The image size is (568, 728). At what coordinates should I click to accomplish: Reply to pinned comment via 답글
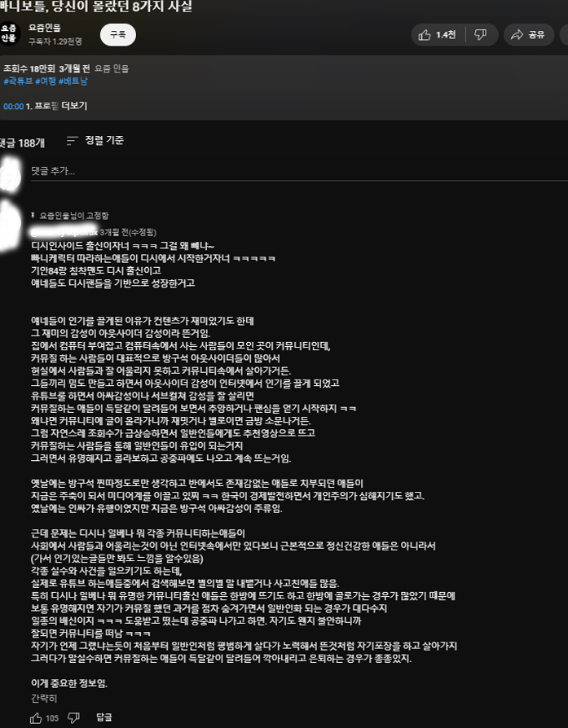pyautogui.click(x=104, y=717)
